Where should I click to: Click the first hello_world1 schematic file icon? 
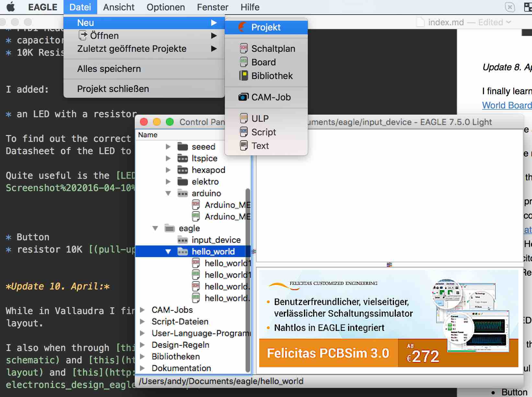[x=196, y=263]
